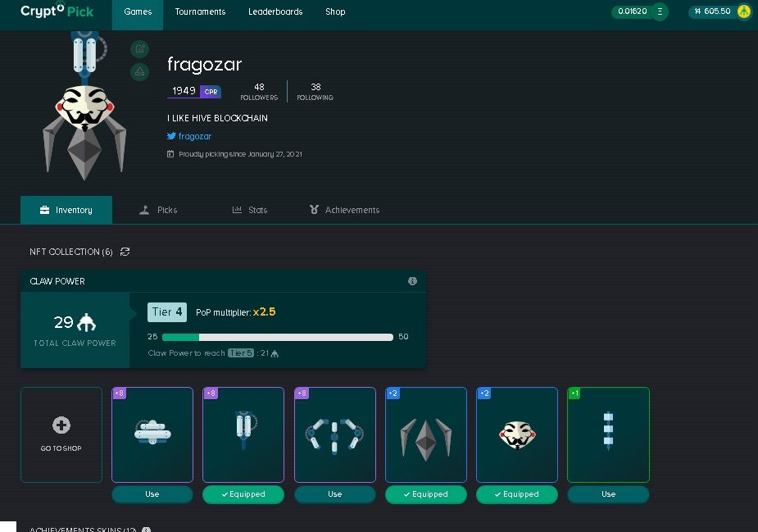Click the medal icon in Achievements tab

click(314, 209)
